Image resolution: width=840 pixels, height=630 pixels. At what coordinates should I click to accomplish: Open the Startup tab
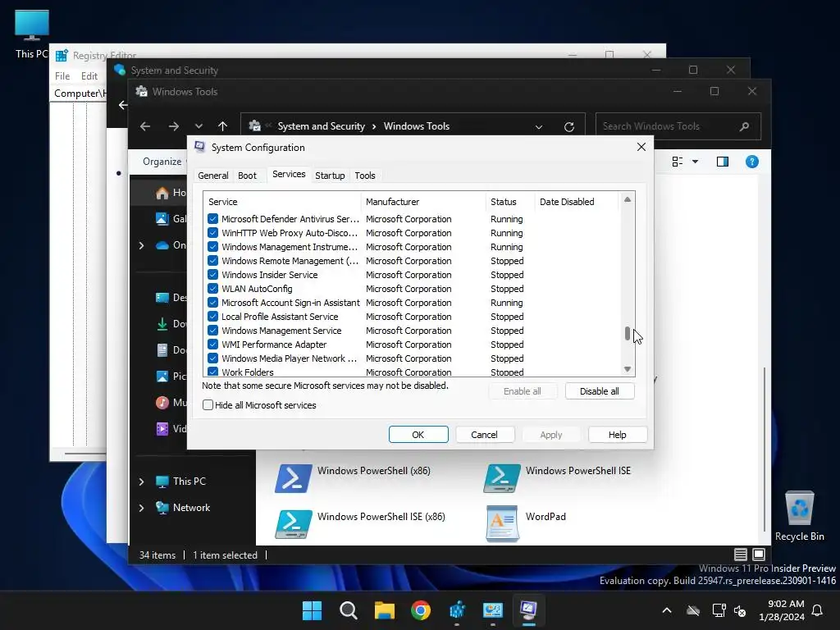pyautogui.click(x=330, y=176)
